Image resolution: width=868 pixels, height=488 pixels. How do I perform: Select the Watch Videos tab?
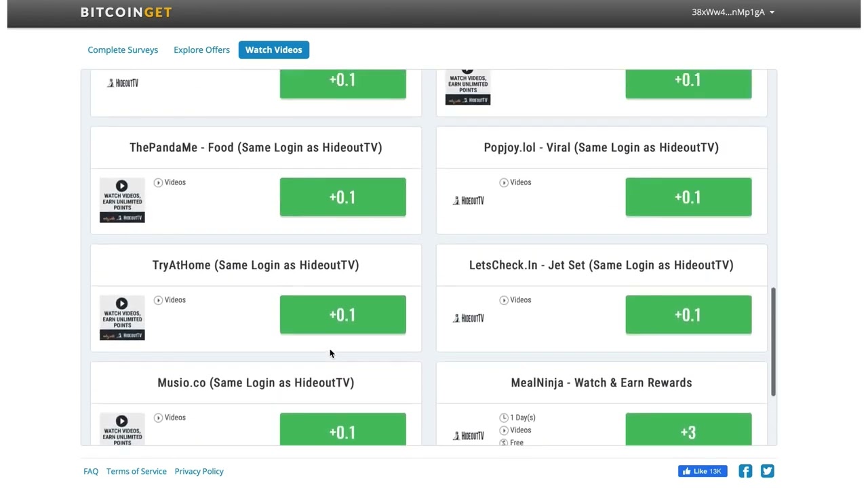click(x=274, y=49)
